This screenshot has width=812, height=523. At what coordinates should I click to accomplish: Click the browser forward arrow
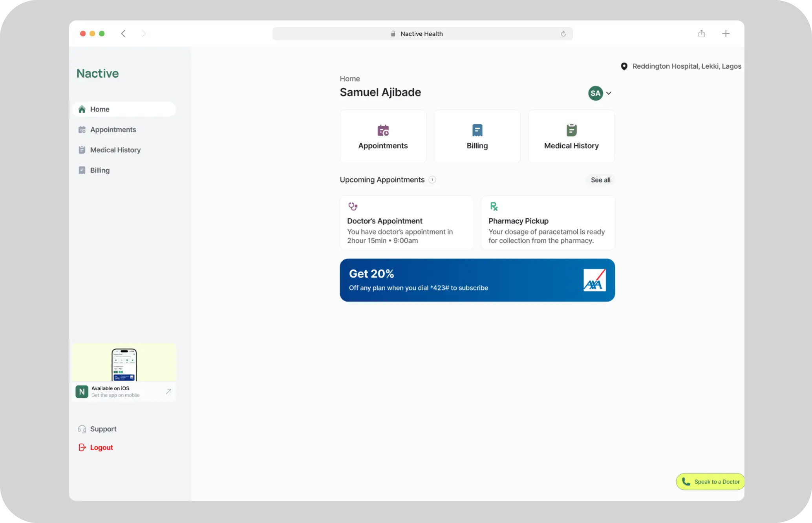pyautogui.click(x=144, y=34)
